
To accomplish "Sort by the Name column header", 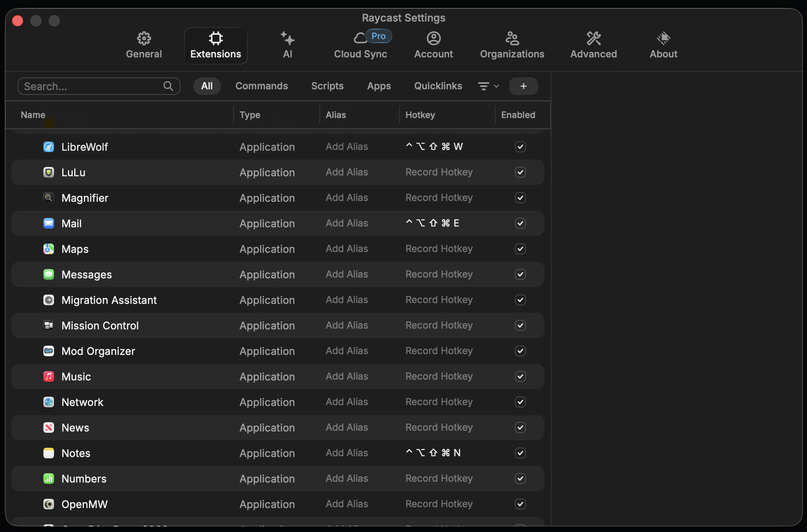I will pos(33,115).
